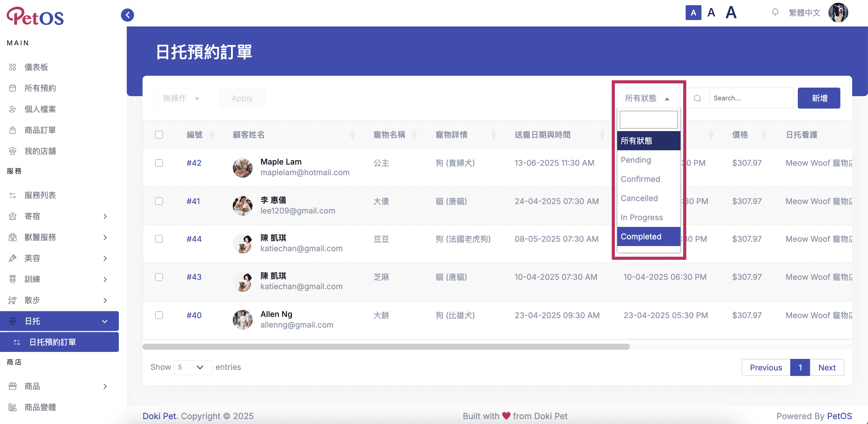This screenshot has height=424, width=868.
Task: Open the Doki Pet footer link
Action: point(159,416)
